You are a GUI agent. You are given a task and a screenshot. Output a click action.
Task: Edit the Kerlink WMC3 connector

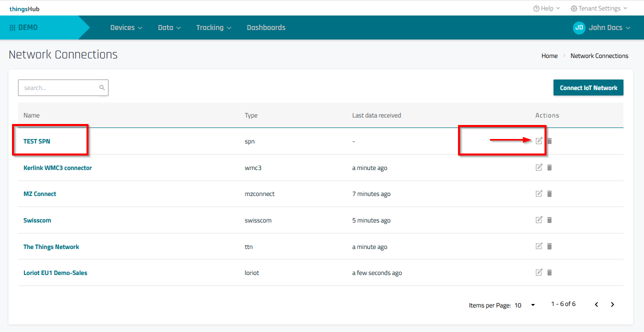tap(539, 167)
